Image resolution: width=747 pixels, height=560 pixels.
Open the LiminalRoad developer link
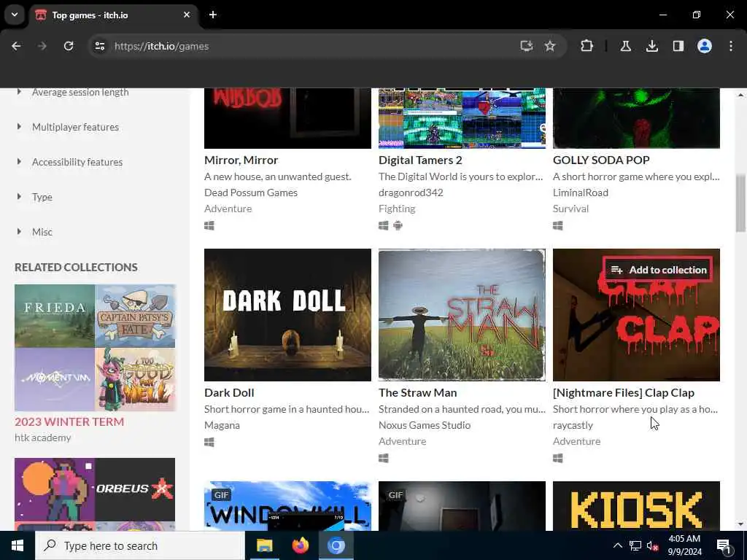tap(580, 192)
